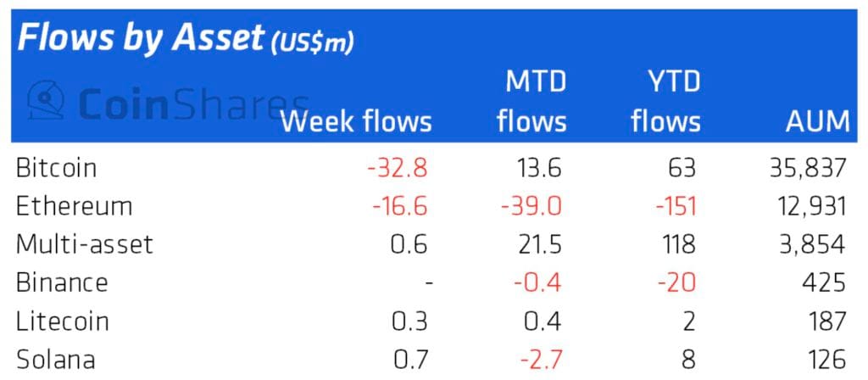
Task: Click the Litecoin row label
Action: (x=63, y=321)
